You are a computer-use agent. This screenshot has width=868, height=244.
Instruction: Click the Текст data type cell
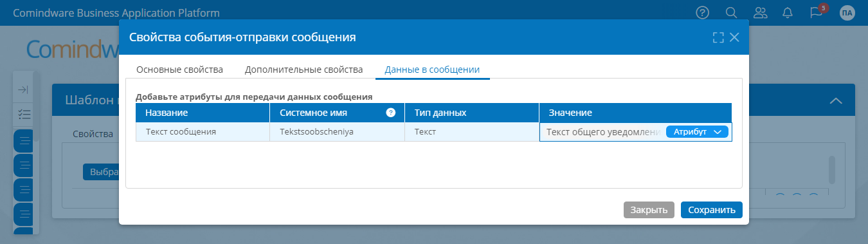click(x=471, y=132)
